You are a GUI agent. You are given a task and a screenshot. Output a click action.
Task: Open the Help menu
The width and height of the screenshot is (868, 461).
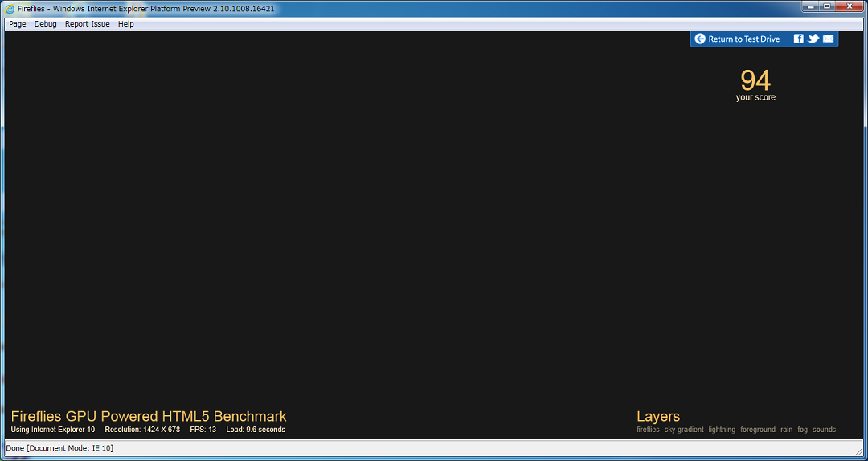126,24
